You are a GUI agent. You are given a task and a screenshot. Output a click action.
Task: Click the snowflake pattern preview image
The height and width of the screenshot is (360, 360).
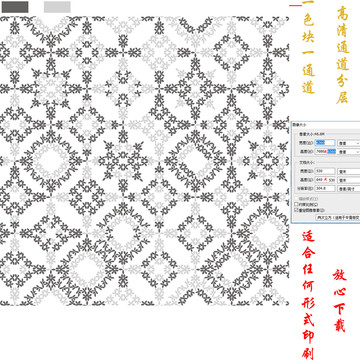(x=144, y=161)
